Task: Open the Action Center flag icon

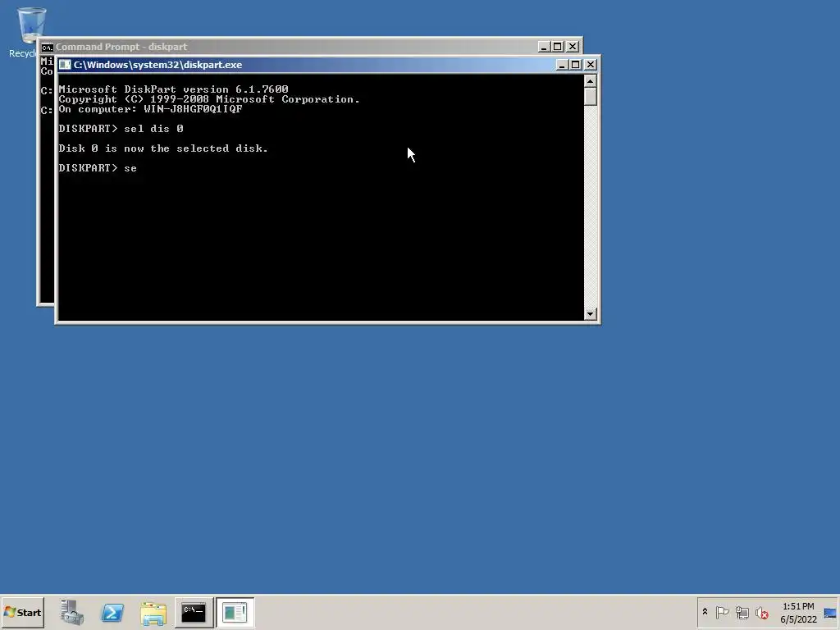Action: coord(722,612)
